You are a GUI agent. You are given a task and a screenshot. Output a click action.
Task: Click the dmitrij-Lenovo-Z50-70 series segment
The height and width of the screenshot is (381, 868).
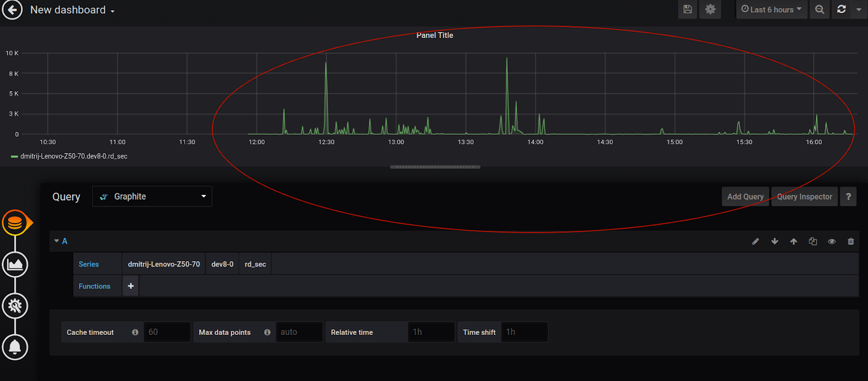pyautogui.click(x=164, y=264)
